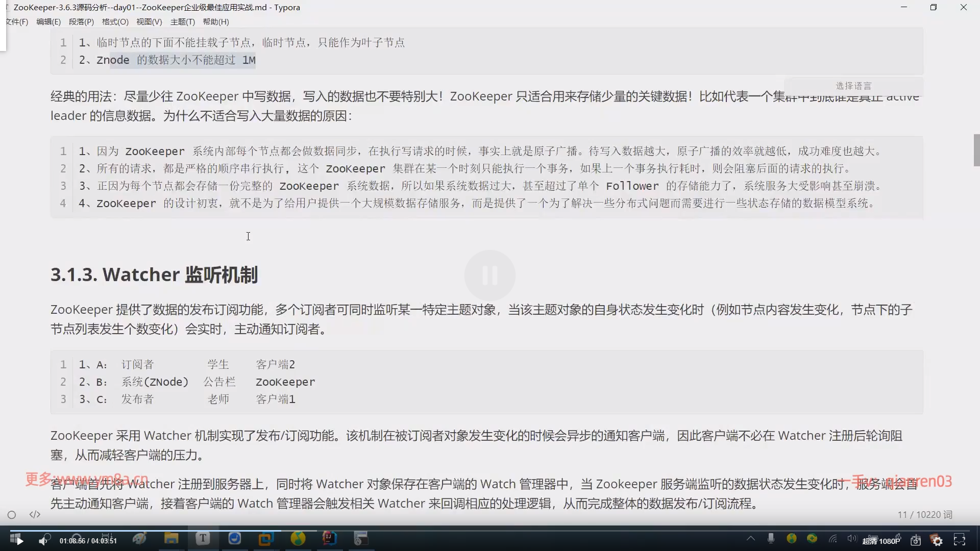Open video player settings gear
This screenshot has height=551, width=980.
tap(938, 541)
